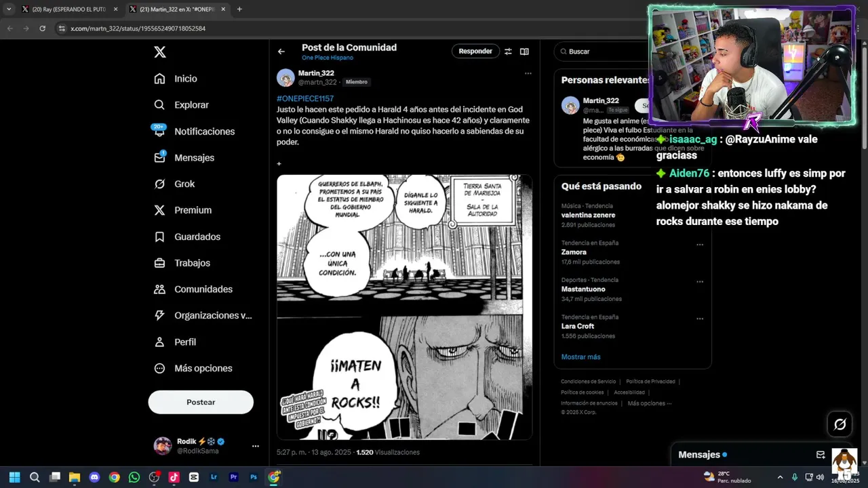Click the browser address bar URL

138,28
